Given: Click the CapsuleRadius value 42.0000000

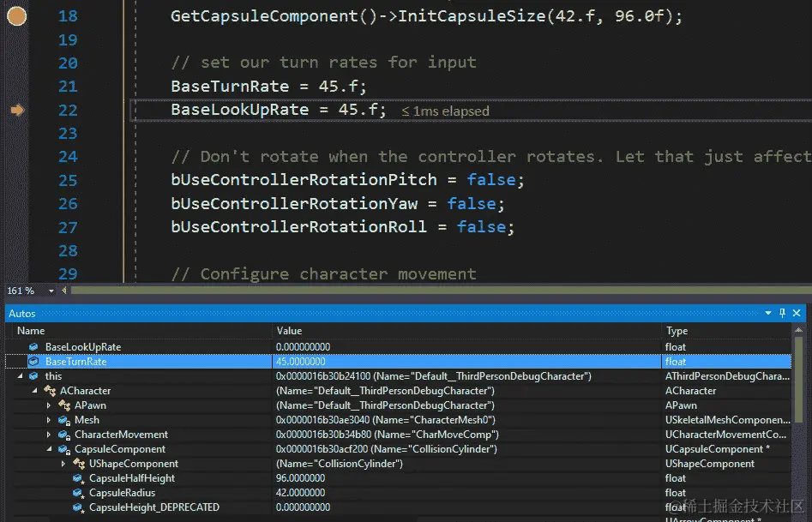Looking at the screenshot, I should 300,493.
